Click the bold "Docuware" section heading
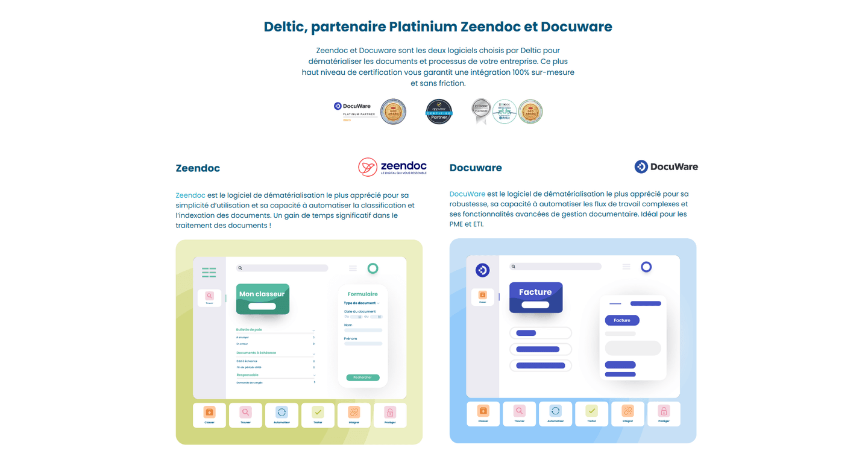The height and width of the screenshot is (462, 868). [476, 168]
